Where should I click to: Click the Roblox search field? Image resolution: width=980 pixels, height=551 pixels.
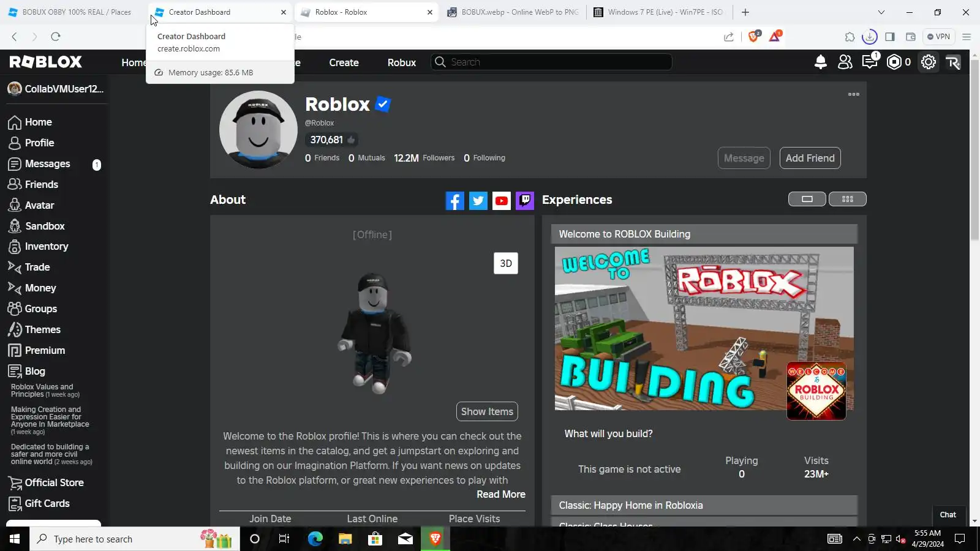coord(552,62)
